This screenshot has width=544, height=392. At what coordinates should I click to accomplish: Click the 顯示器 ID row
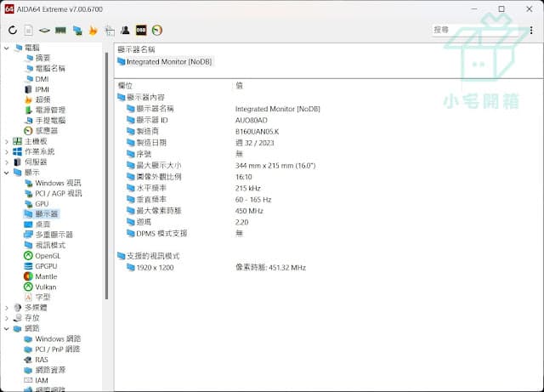[x=152, y=120]
